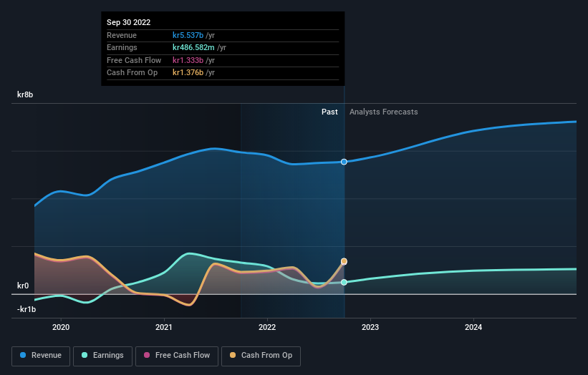The image size is (588, 375).
Task: Toggle the Cash From Op legend button
Action: pyautogui.click(x=261, y=356)
